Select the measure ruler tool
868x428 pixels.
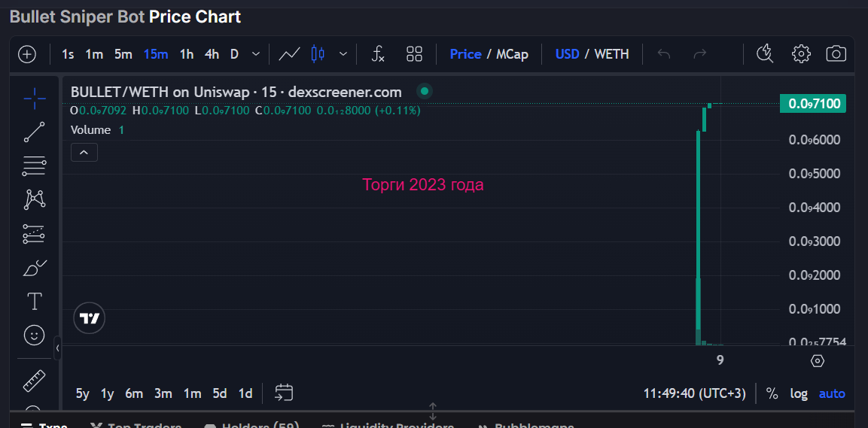(34, 381)
